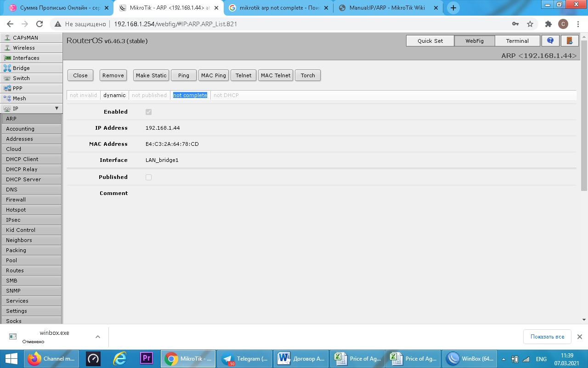This screenshot has height=368, width=588.
Task: Open ARP submenu item
Action: tap(31, 119)
